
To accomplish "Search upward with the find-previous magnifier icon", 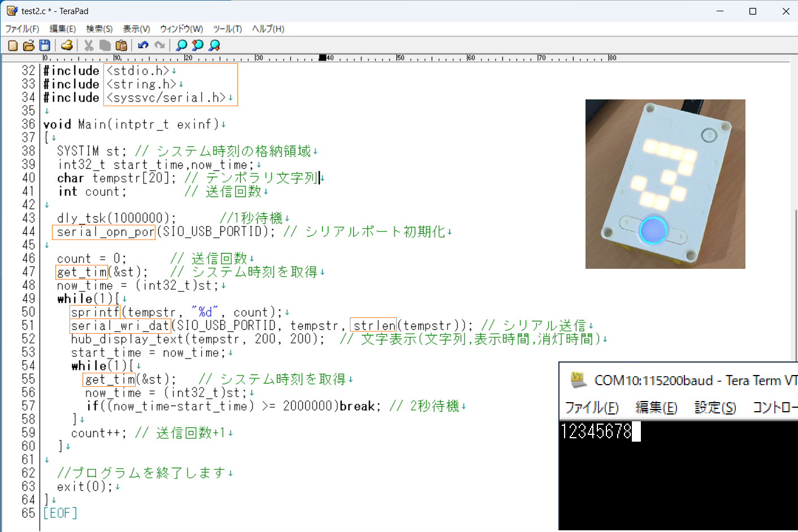I will pyautogui.click(x=198, y=46).
